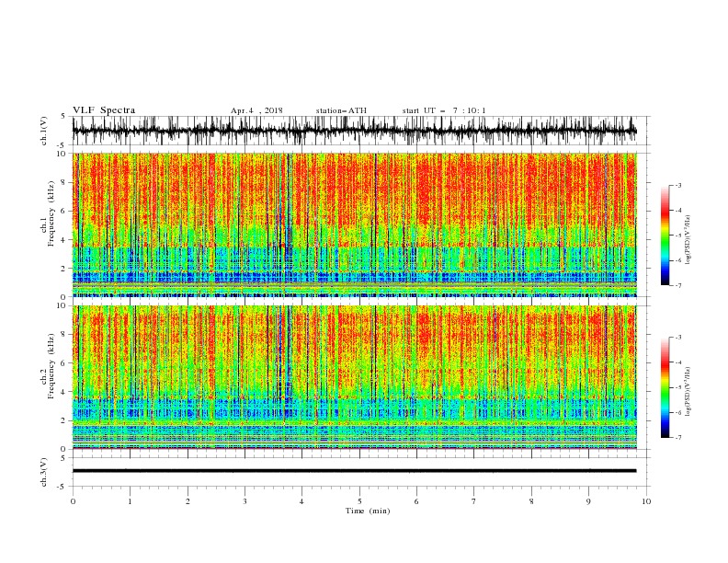Click the "1" tick on the time axis
Image resolution: width=728 pixels, height=563 pixels.
tap(130, 501)
